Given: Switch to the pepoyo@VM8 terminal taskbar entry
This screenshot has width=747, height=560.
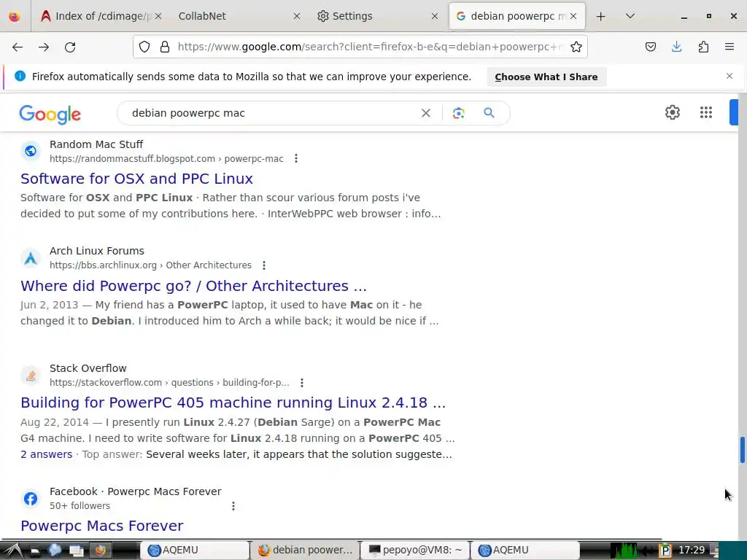Looking at the screenshot, I should point(415,551).
